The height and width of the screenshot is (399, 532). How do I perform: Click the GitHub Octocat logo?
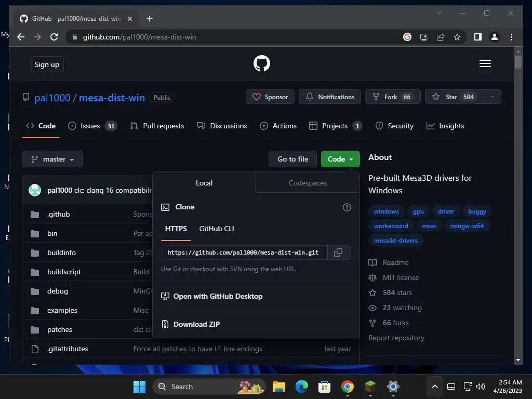262,63
